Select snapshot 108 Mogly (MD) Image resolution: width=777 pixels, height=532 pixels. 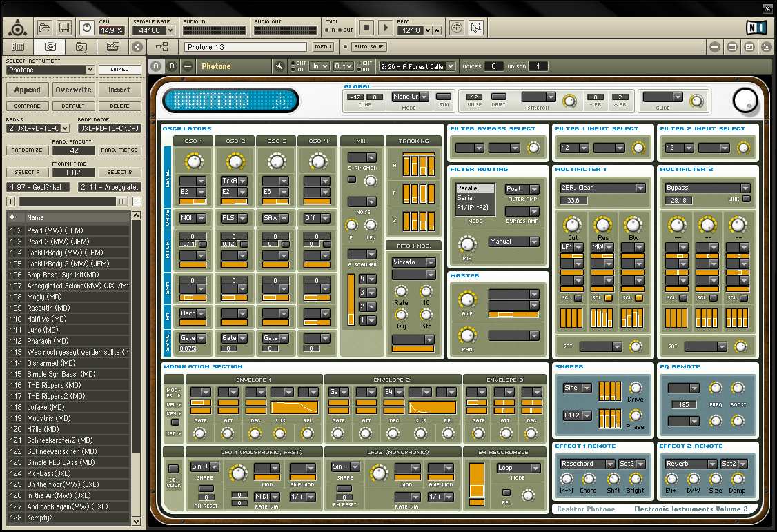pyautogui.click(x=69, y=297)
